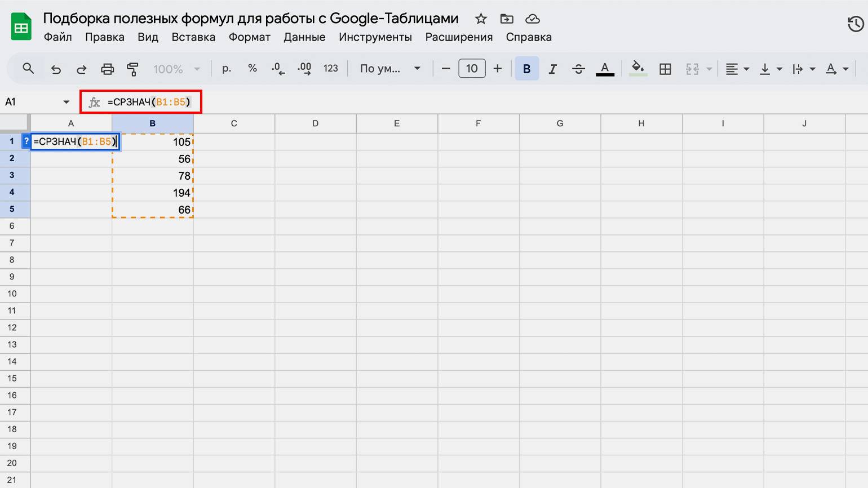Open text wrapping dropdown
The width and height of the screenshot is (868, 488).
click(x=804, y=69)
